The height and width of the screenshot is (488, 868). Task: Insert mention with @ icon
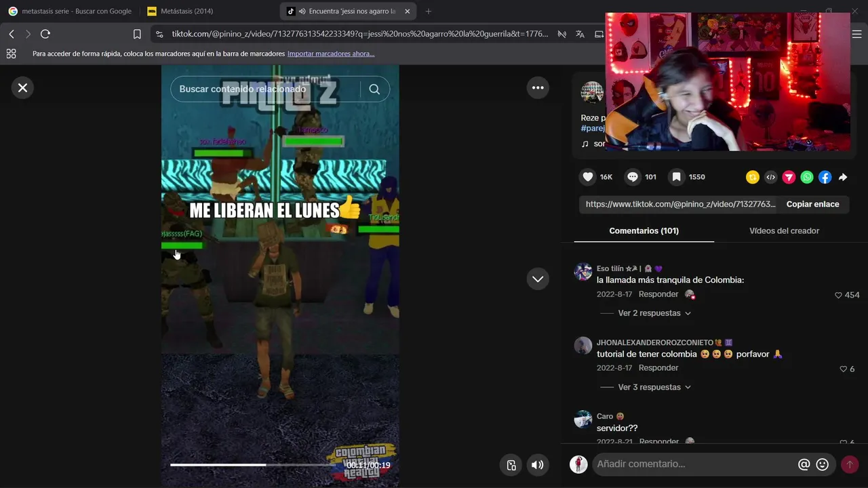[804, 464]
